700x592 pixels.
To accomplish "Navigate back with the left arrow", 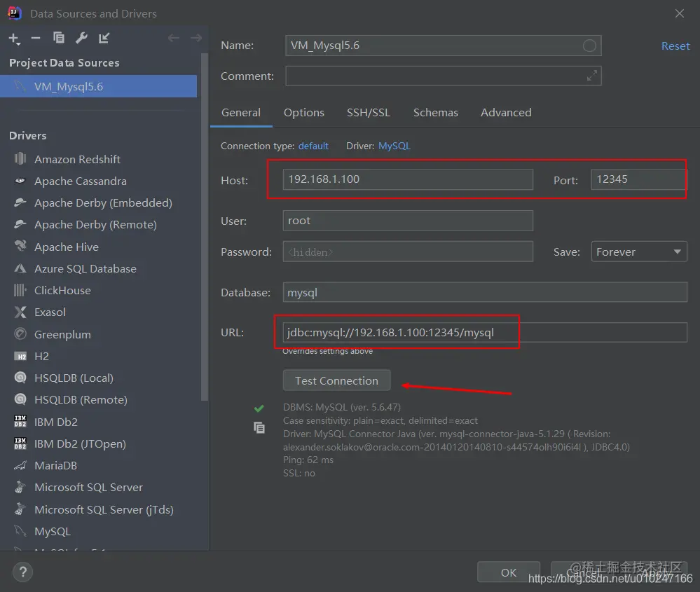I will (174, 38).
